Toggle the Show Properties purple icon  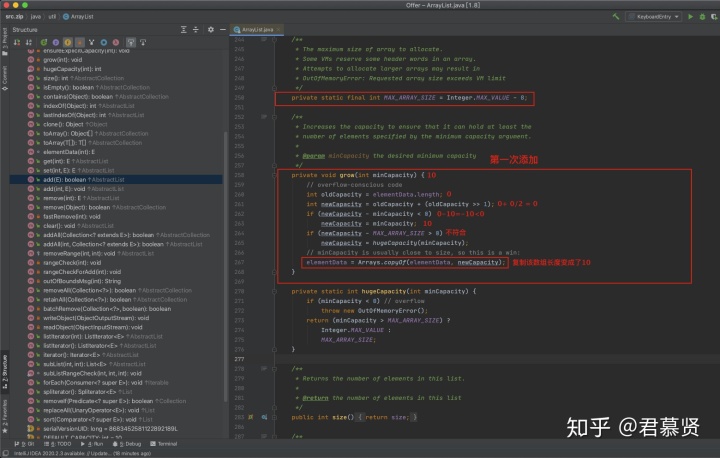pyautogui.click(x=56, y=42)
